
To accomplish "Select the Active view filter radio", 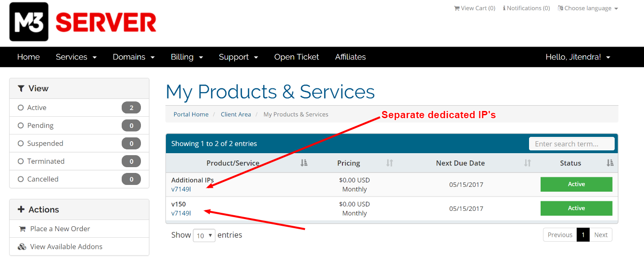I will point(21,108).
